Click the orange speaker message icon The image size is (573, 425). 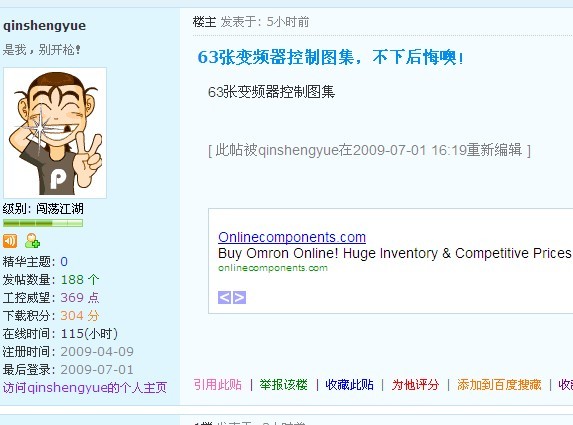click(10, 241)
